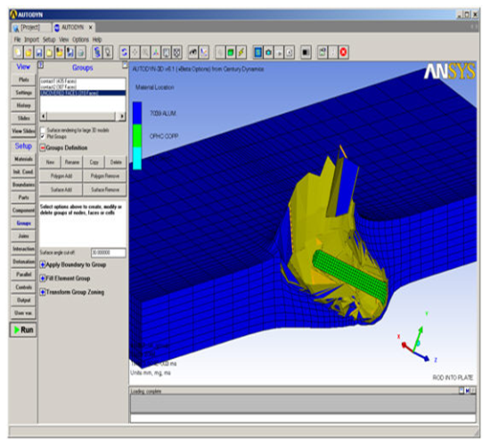The image size is (490, 448).
Task: Open the Materials setup panel
Action: tap(23, 159)
